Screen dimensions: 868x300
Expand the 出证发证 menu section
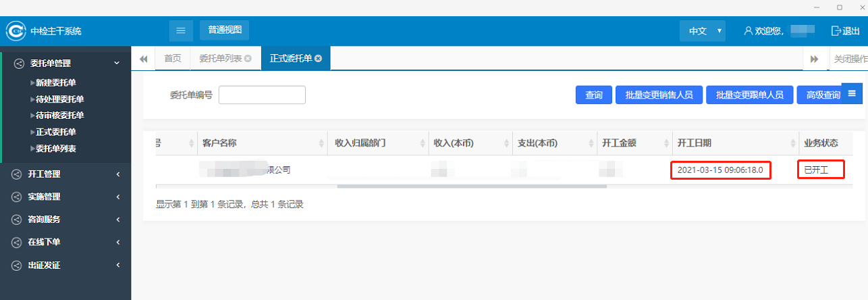coord(65,266)
